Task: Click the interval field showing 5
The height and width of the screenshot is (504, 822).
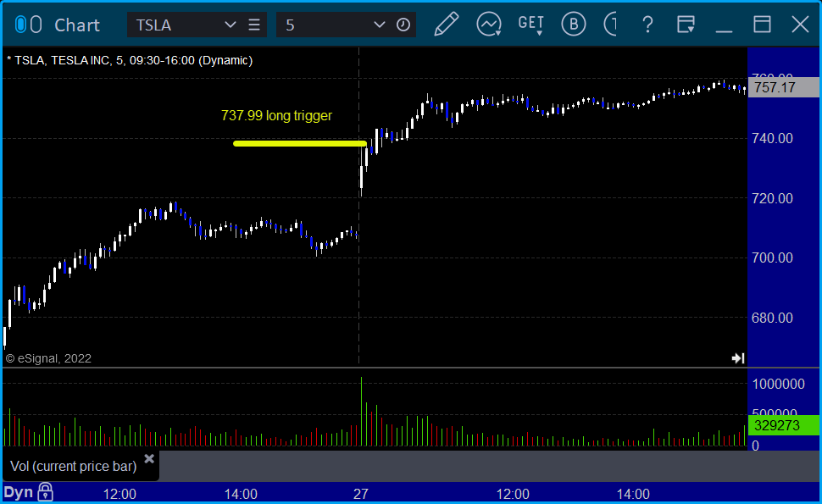Action: (325, 25)
